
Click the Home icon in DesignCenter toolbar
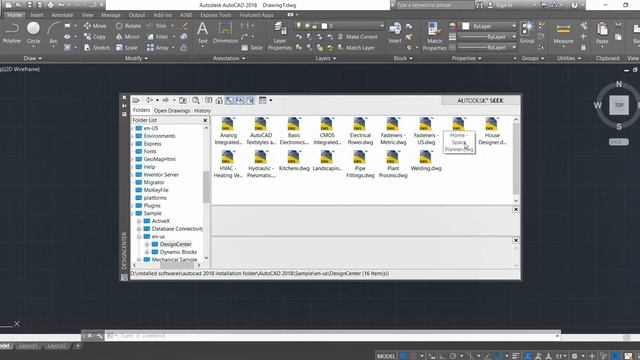[x=219, y=100]
